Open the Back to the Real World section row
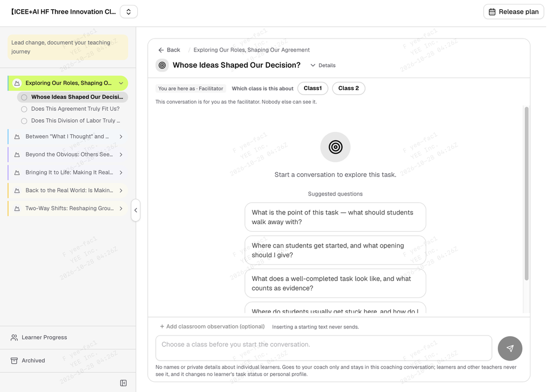The image size is (550, 392). [68, 191]
